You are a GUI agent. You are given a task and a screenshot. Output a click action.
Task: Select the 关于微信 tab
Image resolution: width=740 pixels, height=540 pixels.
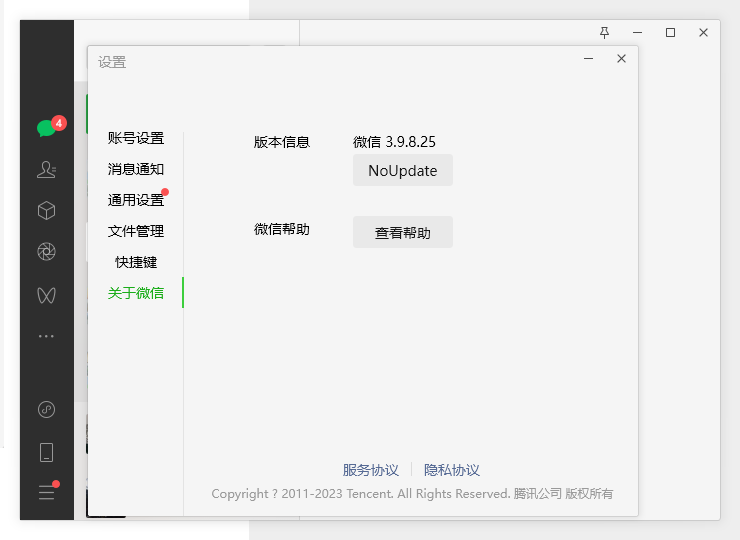coord(136,293)
